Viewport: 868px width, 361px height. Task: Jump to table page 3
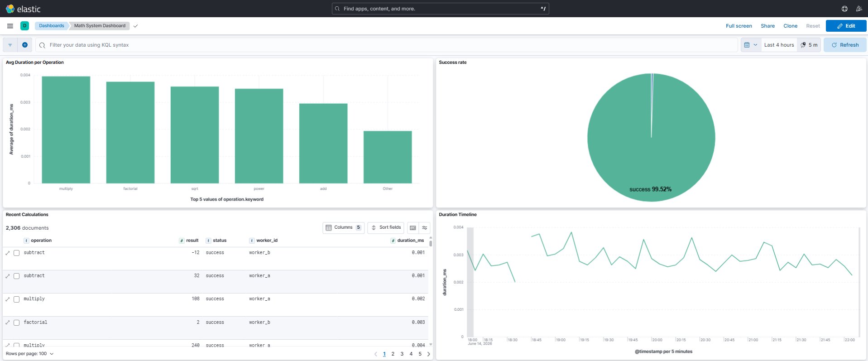tap(402, 354)
